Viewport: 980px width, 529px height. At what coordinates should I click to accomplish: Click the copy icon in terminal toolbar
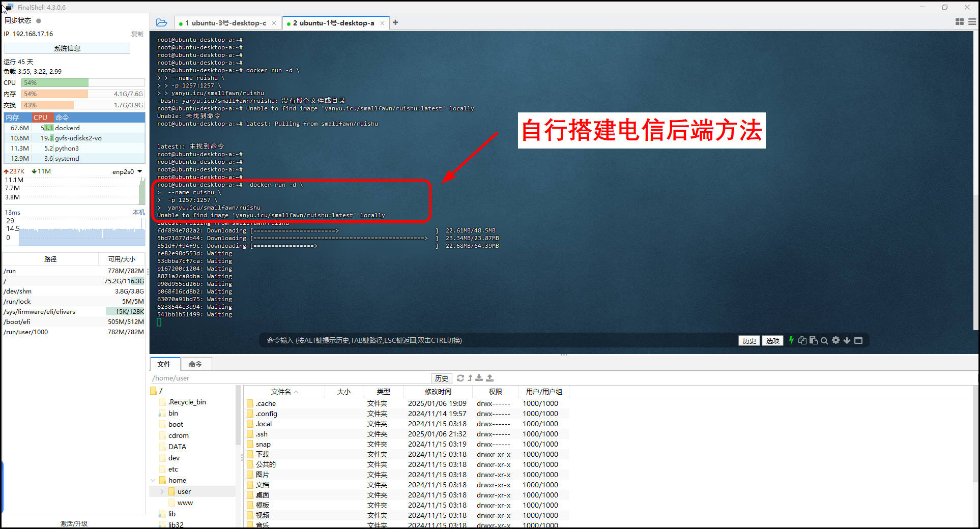802,340
